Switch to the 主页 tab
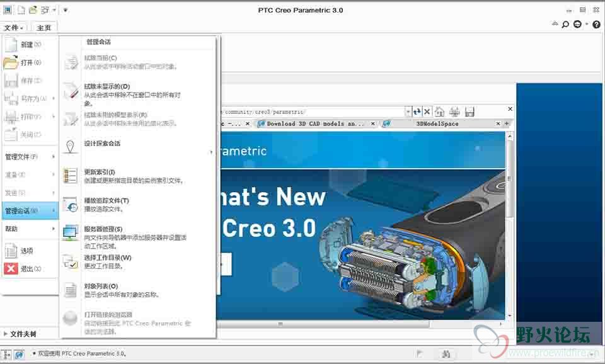605x364 pixels. [x=43, y=27]
